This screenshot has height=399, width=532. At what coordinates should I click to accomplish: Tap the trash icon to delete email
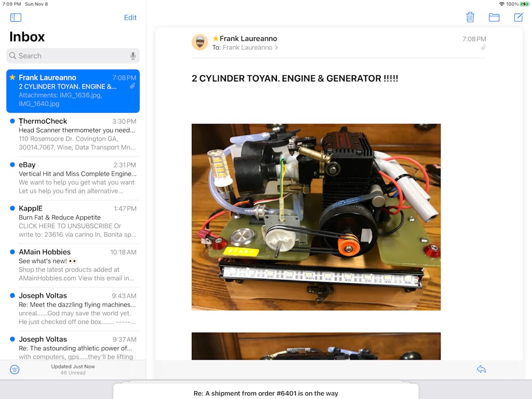[x=470, y=17]
